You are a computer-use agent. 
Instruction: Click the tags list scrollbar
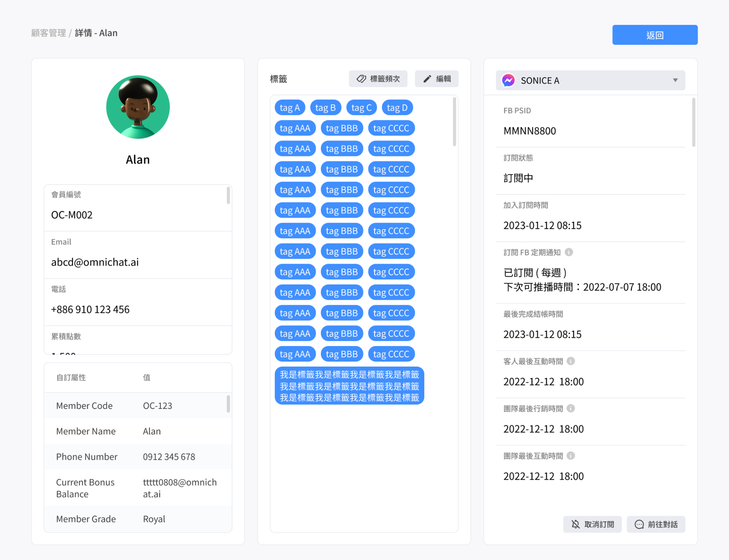click(x=454, y=122)
